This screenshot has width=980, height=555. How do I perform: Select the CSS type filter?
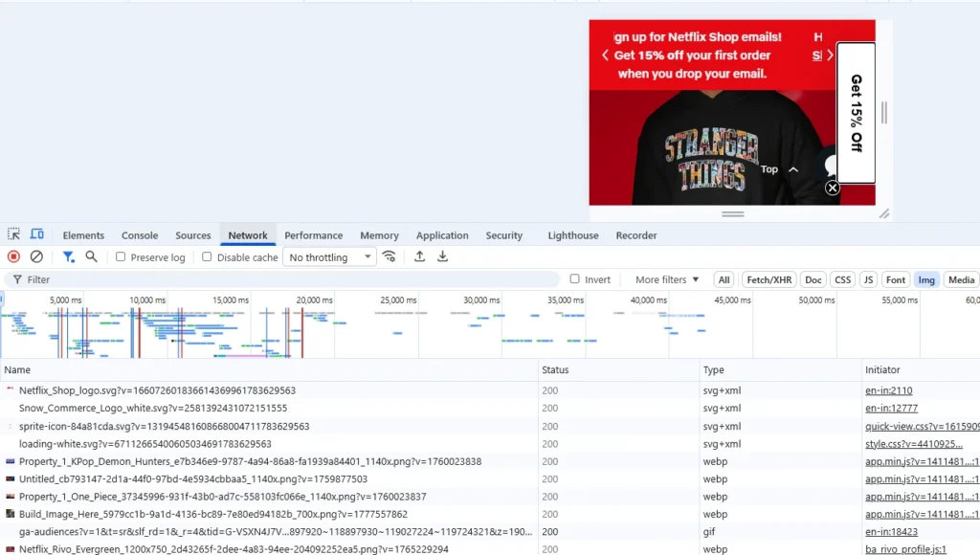tap(842, 279)
